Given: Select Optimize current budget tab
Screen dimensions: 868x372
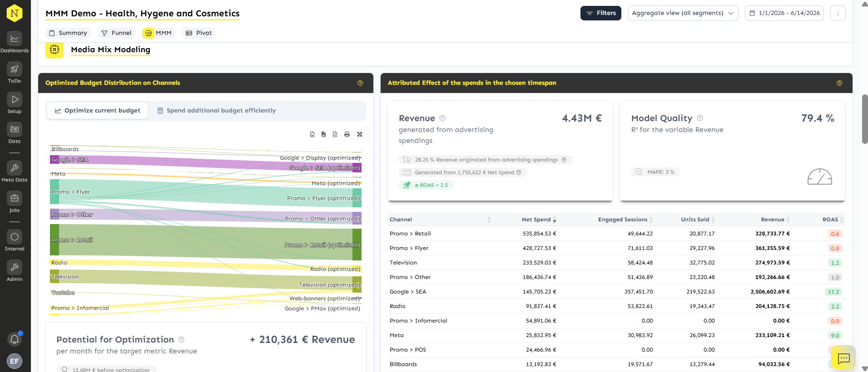Looking at the screenshot, I should (98, 111).
